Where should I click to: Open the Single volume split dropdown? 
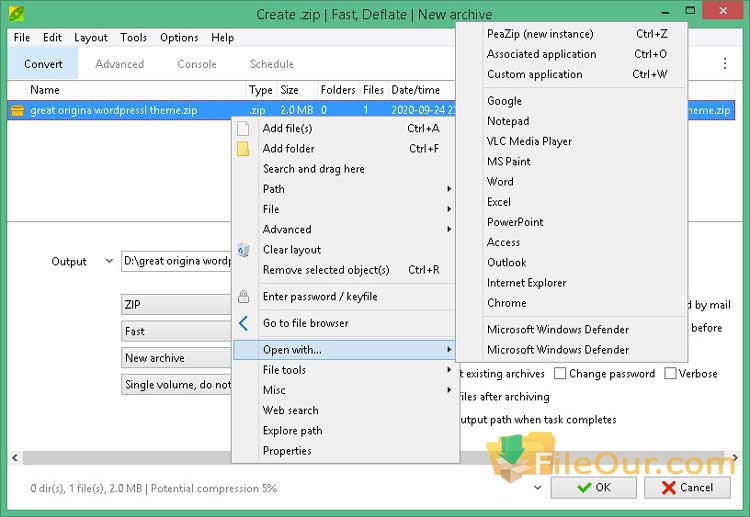[x=176, y=385]
